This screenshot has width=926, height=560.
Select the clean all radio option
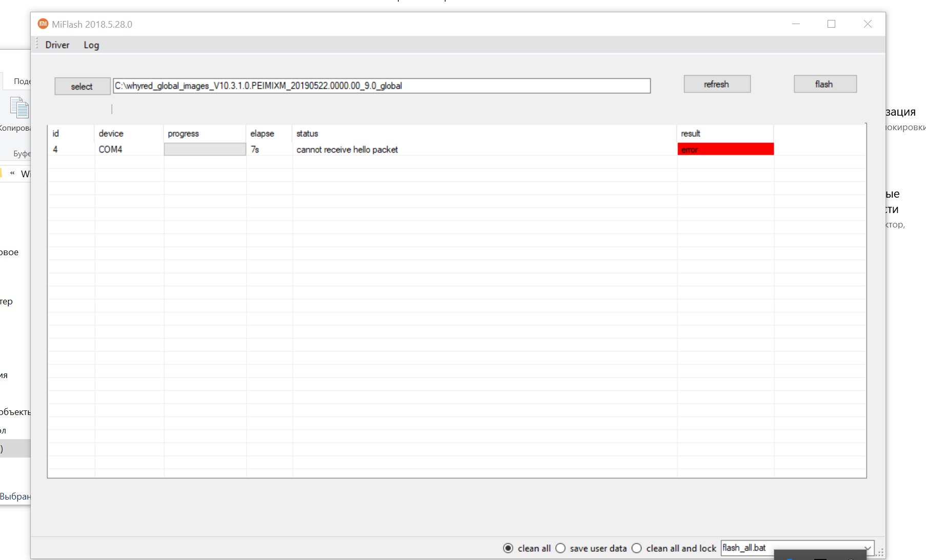click(x=527, y=548)
